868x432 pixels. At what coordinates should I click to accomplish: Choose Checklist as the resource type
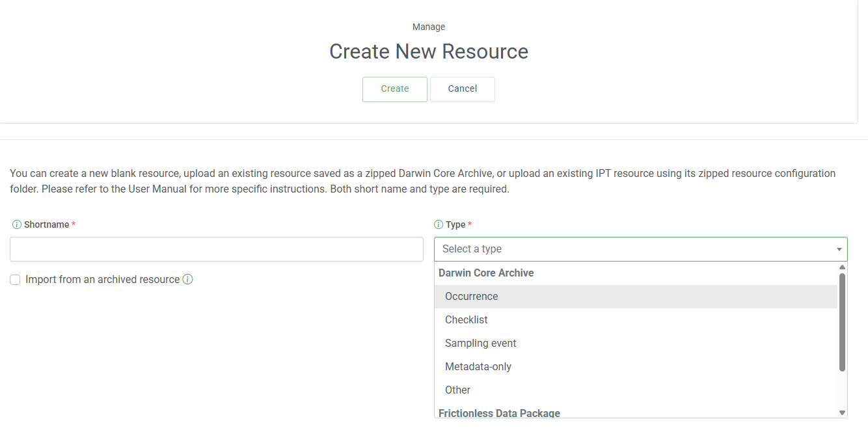pyautogui.click(x=466, y=319)
